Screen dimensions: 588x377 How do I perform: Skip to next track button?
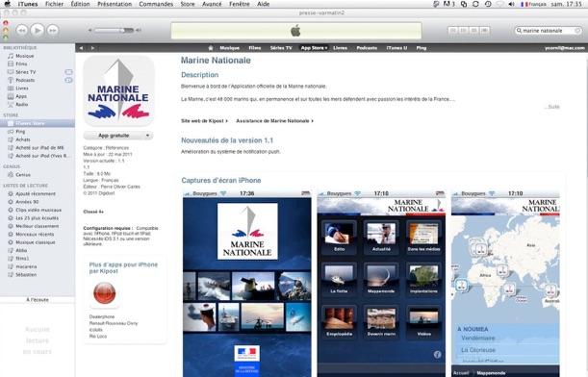click(x=53, y=31)
